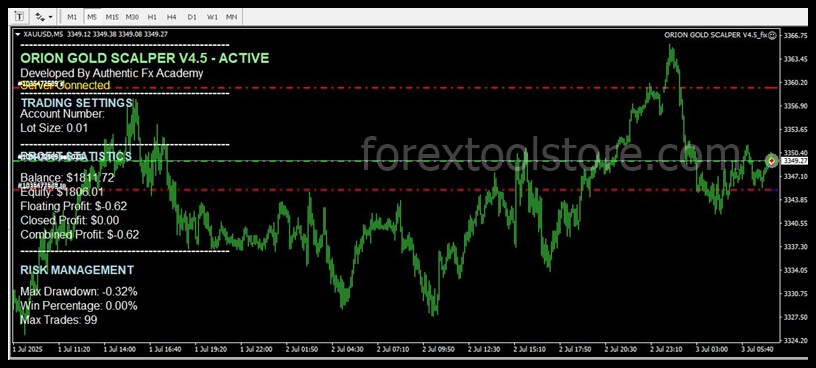
Task: Toggle the active M5 timeframe button
Action: (92, 17)
